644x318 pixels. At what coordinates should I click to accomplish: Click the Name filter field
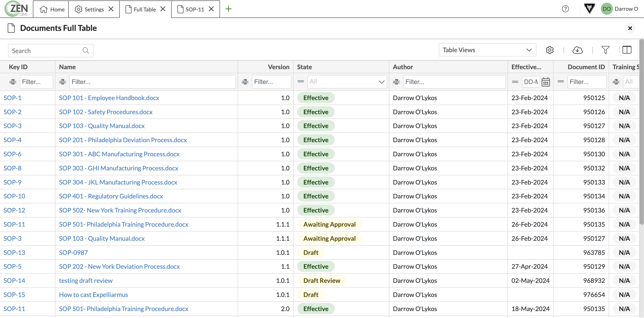(152, 82)
